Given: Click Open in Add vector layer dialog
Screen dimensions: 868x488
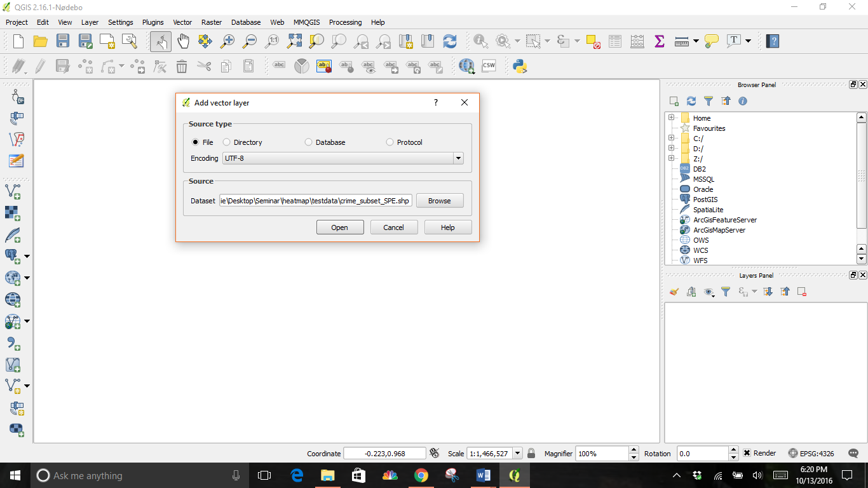Looking at the screenshot, I should (340, 227).
